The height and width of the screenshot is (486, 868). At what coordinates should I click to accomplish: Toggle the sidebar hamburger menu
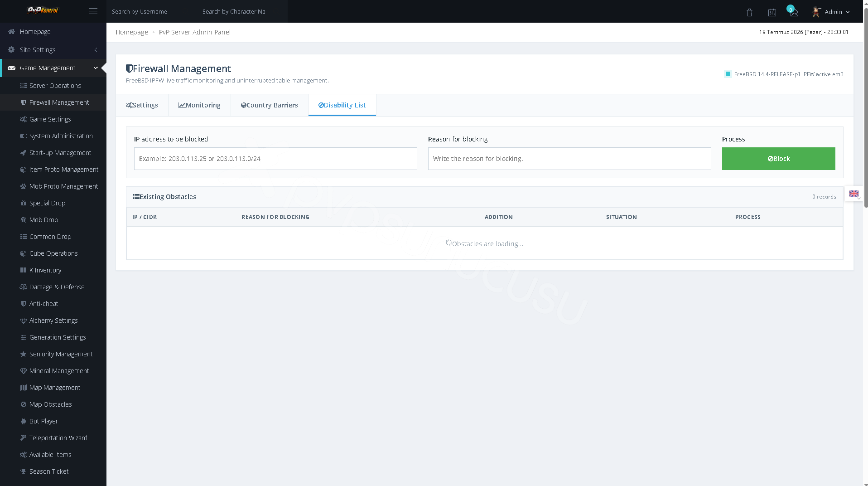coord(93,11)
